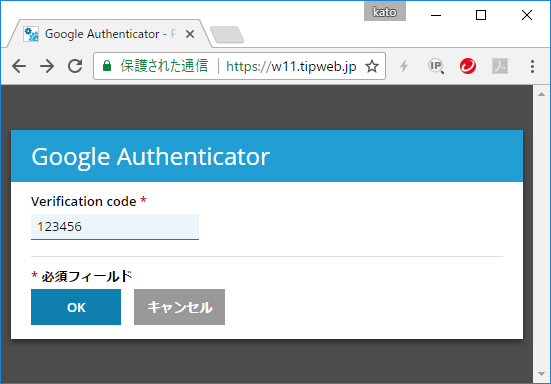Open the IP lookup extension

coord(436,66)
